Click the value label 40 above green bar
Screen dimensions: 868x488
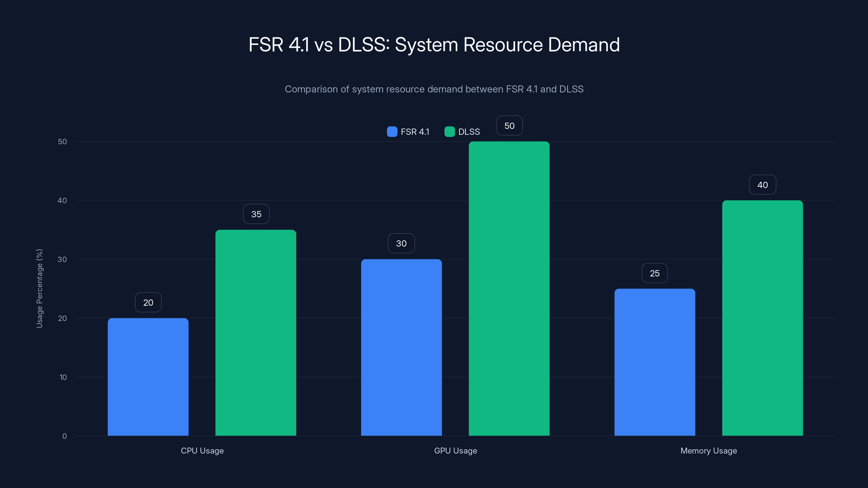[x=762, y=185]
